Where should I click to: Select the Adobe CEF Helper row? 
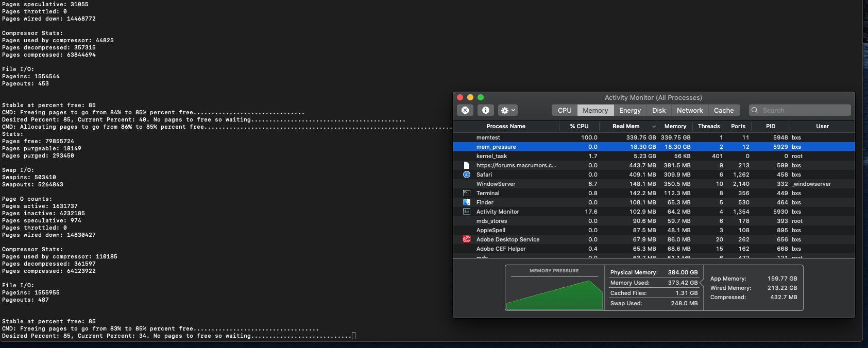click(x=654, y=249)
